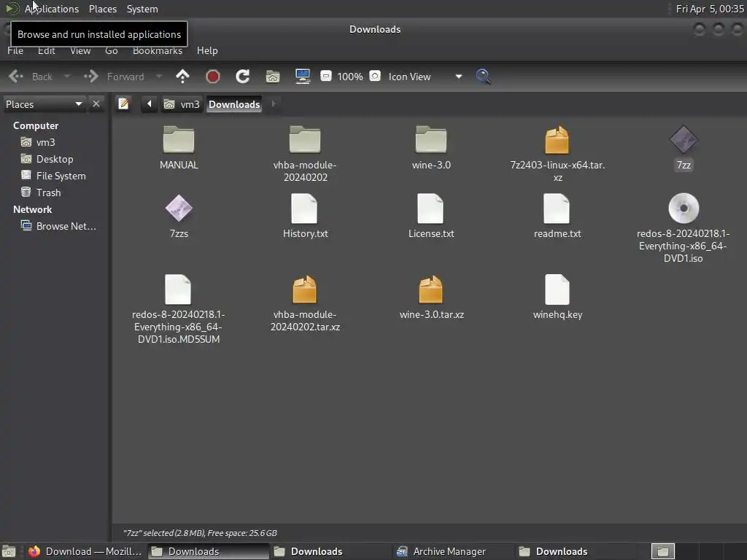Open the file search tool
Image resolution: width=747 pixels, height=560 pixels.
click(x=483, y=76)
